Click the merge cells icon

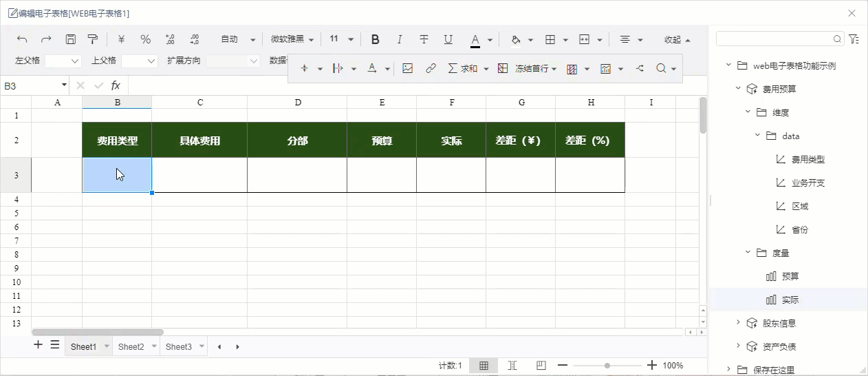click(x=585, y=39)
